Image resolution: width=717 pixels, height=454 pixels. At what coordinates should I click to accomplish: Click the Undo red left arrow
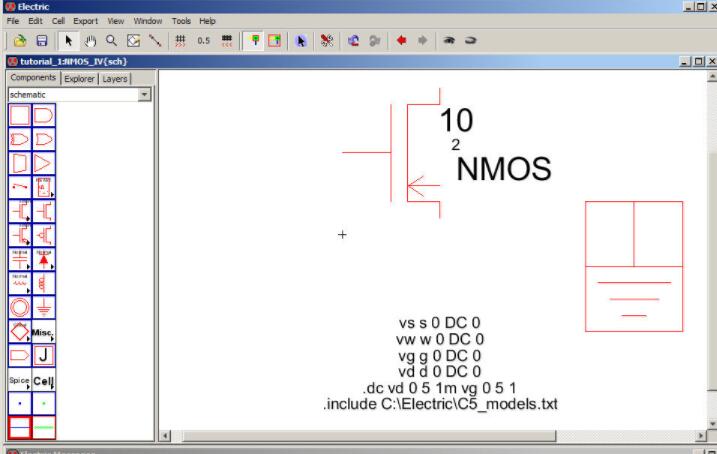(402, 41)
